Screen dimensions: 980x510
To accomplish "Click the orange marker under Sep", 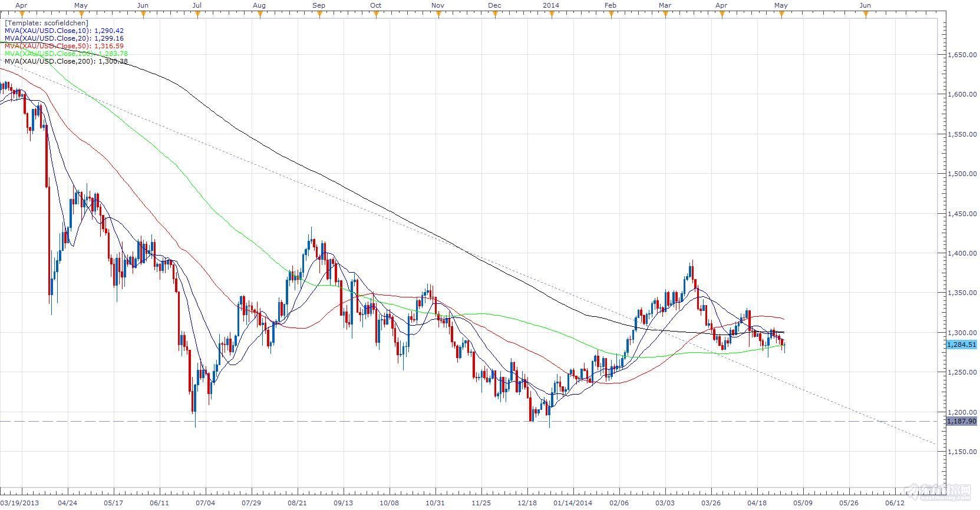I will coord(319,15).
